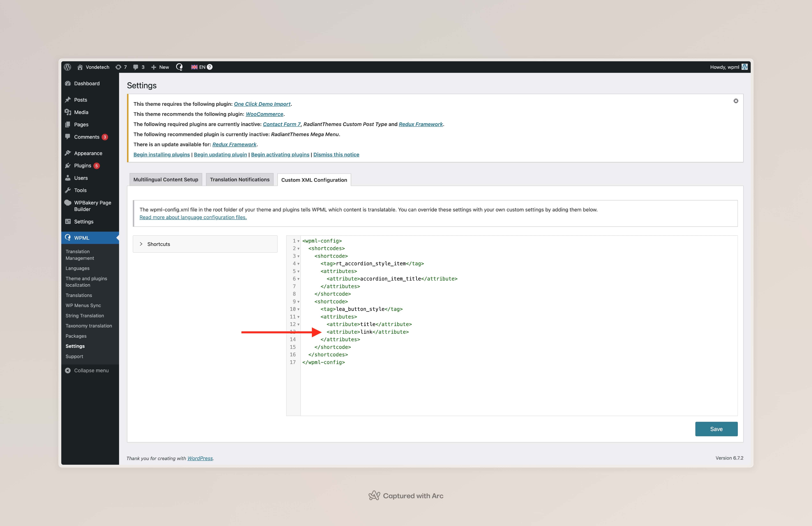
Task: Fold the line 11 attributes block
Action: (x=299, y=317)
